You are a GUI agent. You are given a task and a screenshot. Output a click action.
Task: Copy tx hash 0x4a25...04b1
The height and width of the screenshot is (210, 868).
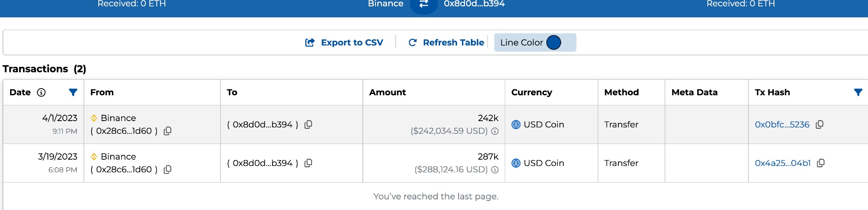point(821,163)
